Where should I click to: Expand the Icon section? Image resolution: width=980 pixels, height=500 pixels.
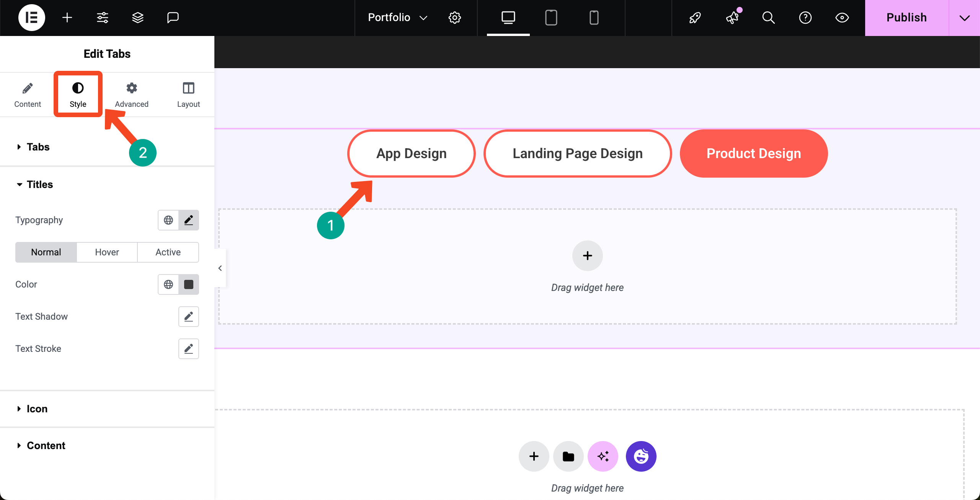click(x=107, y=409)
